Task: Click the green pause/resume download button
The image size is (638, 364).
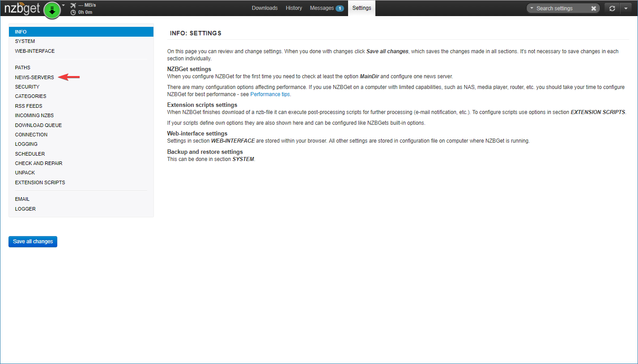Action: click(52, 10)
